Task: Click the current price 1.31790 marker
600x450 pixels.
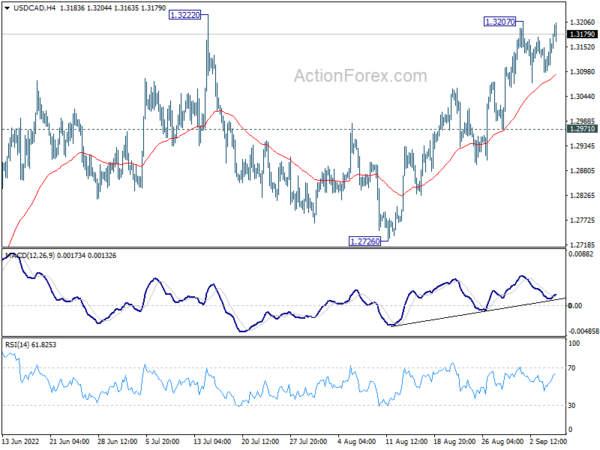Action: pos(582,34)
